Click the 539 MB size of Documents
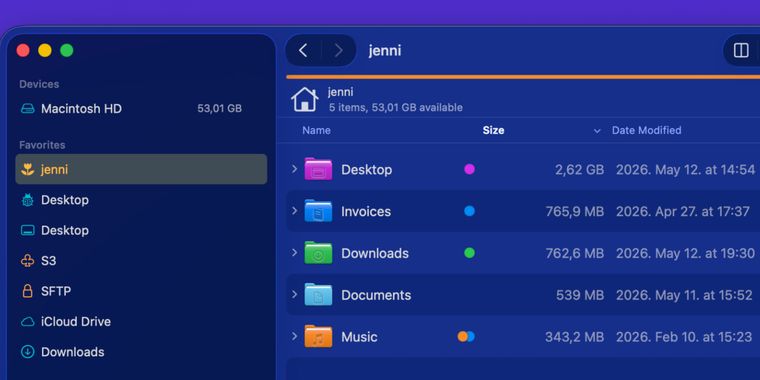The width and height of the screenshot is (760, 380). pos(580,295)
